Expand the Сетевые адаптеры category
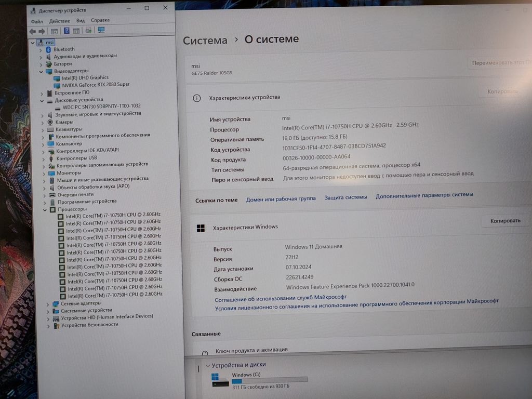 (48, 304)
